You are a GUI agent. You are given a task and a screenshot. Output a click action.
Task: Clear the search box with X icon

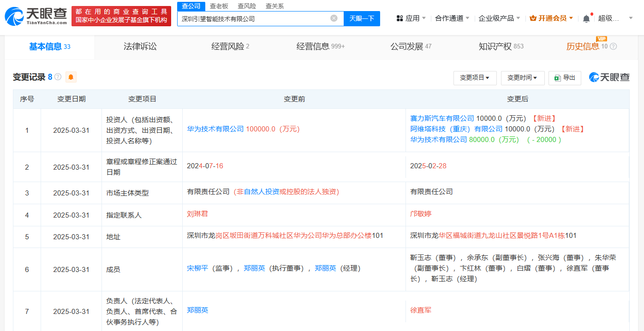[x=334, y=18]
